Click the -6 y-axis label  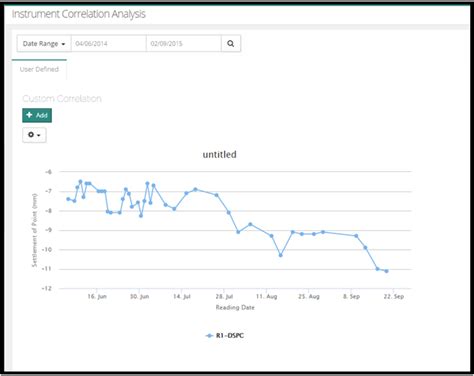click(x=48, y=172)
